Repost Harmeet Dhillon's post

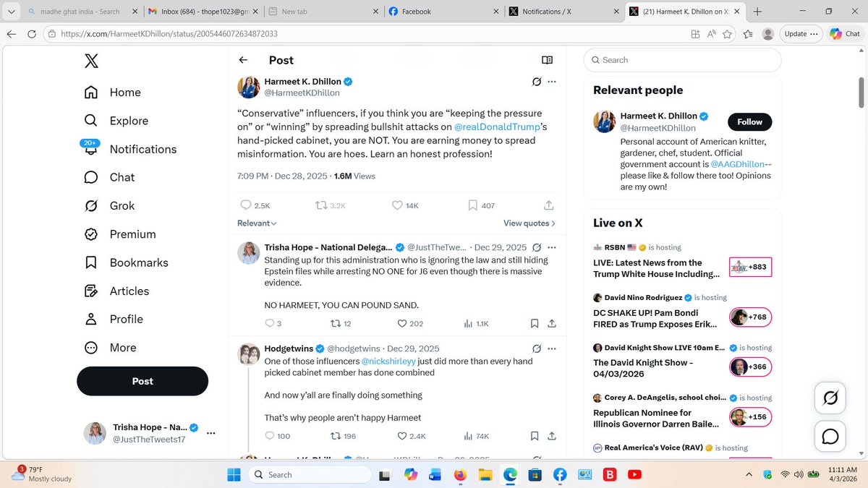point(321,205)
